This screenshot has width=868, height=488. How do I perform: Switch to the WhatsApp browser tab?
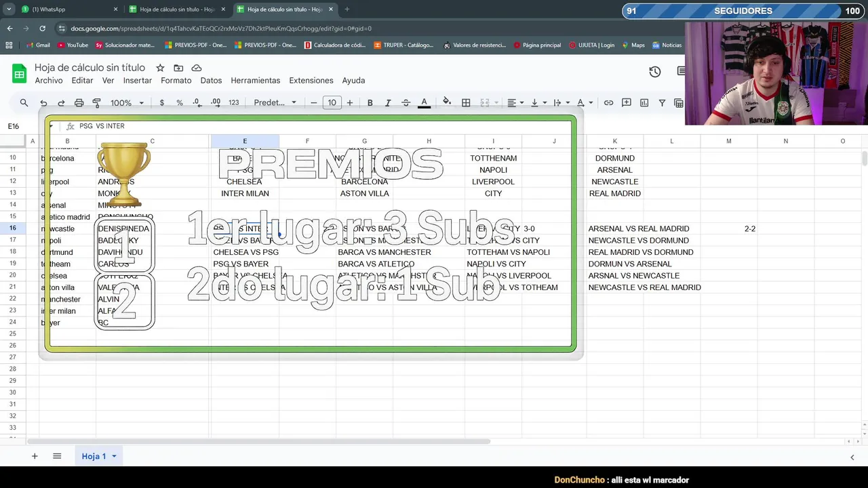[68, 9]
